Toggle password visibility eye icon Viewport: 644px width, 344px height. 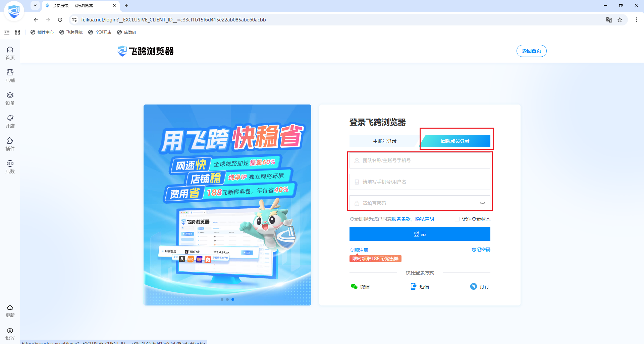pos(483,203)
